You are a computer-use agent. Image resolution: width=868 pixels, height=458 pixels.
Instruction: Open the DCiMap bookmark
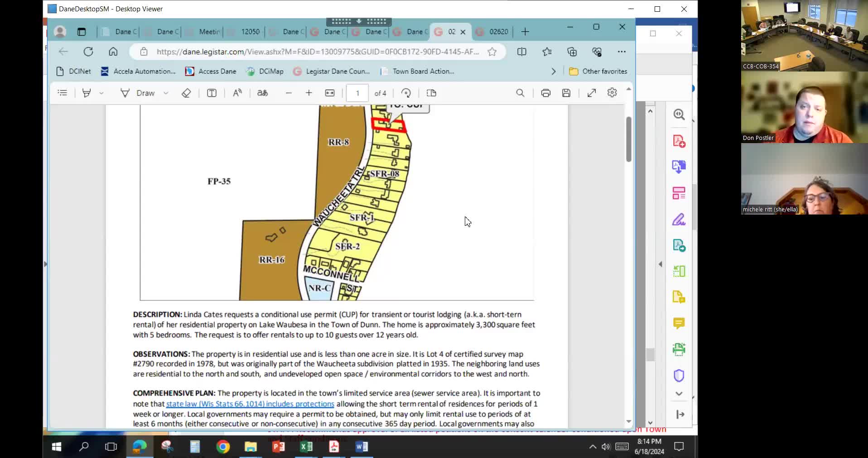point(265,72)
